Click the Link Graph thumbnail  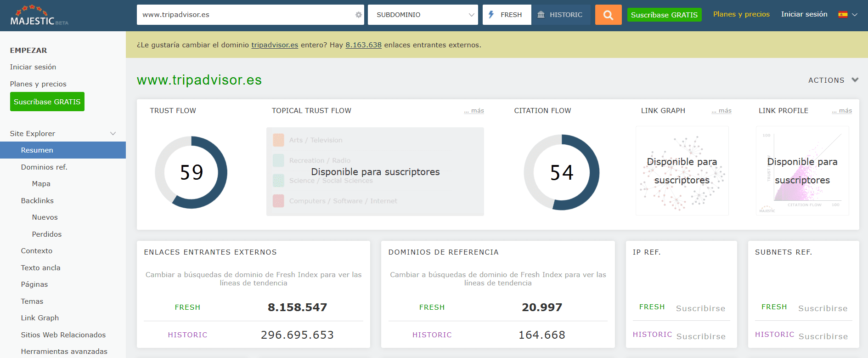click(682, 171)
